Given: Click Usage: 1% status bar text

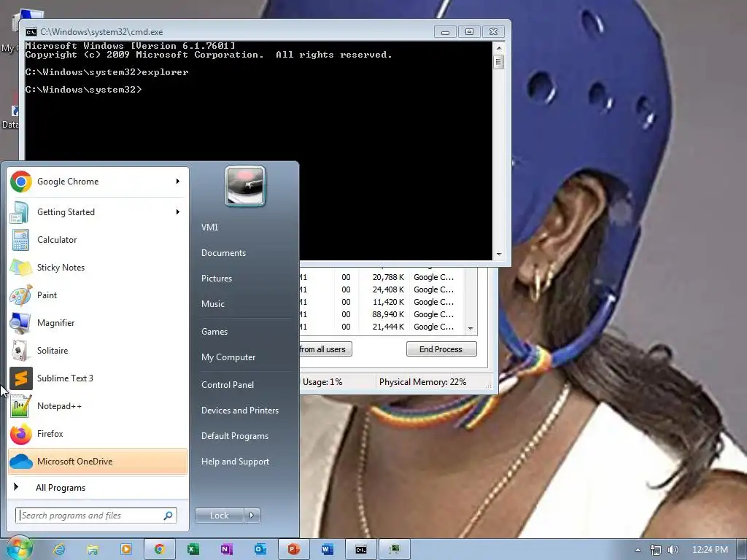Looking at the screenshot, I should (322, 382).
